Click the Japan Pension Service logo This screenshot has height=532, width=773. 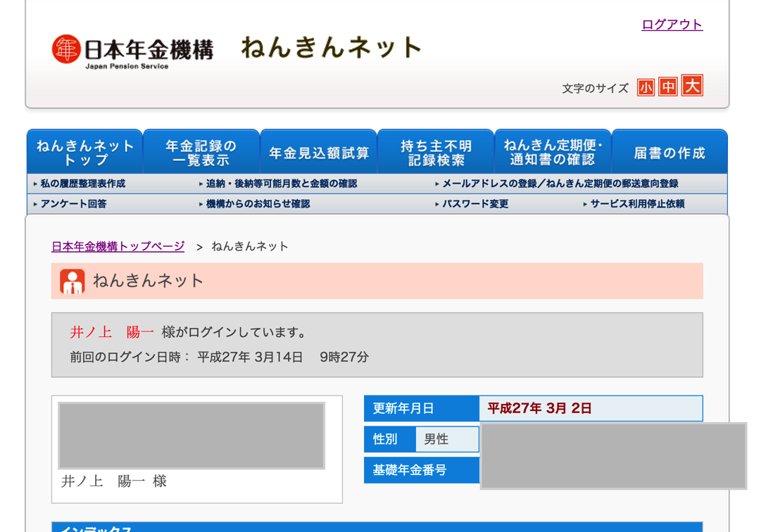click(132, 52)
